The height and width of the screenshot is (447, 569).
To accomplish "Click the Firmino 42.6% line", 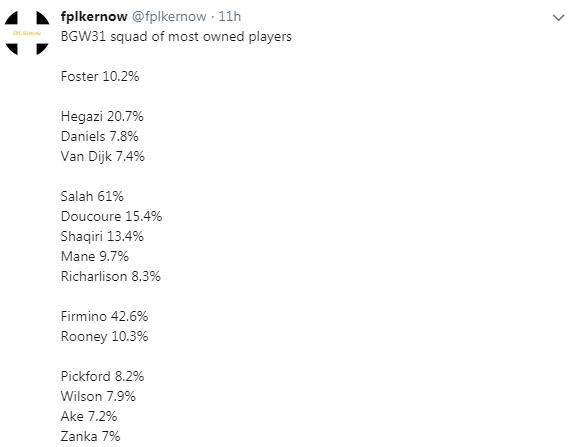I will click(104, 316).
